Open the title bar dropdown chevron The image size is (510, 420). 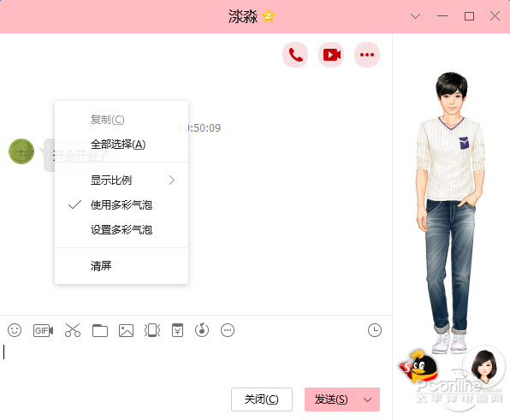(415, 16)
